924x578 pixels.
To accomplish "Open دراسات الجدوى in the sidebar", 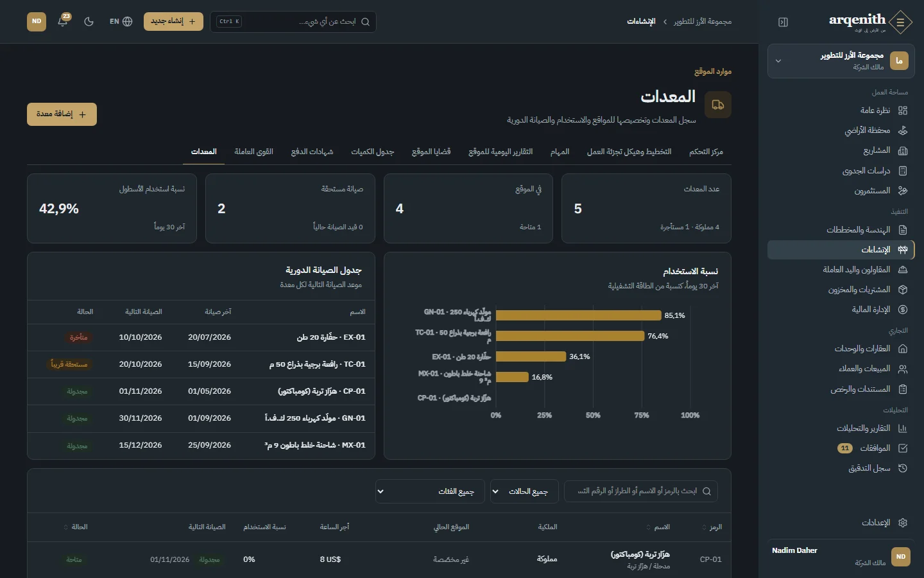I will coord(841,171).
